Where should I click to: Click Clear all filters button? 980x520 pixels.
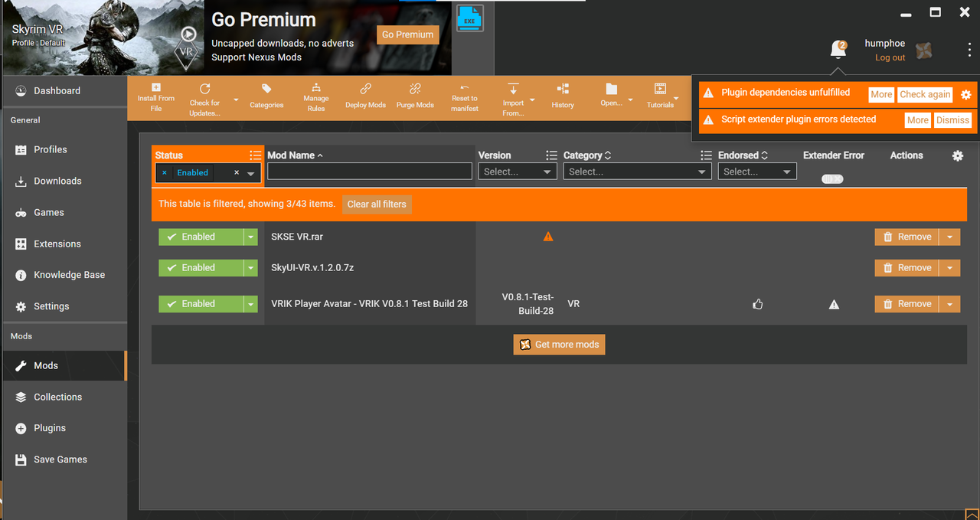377,204
